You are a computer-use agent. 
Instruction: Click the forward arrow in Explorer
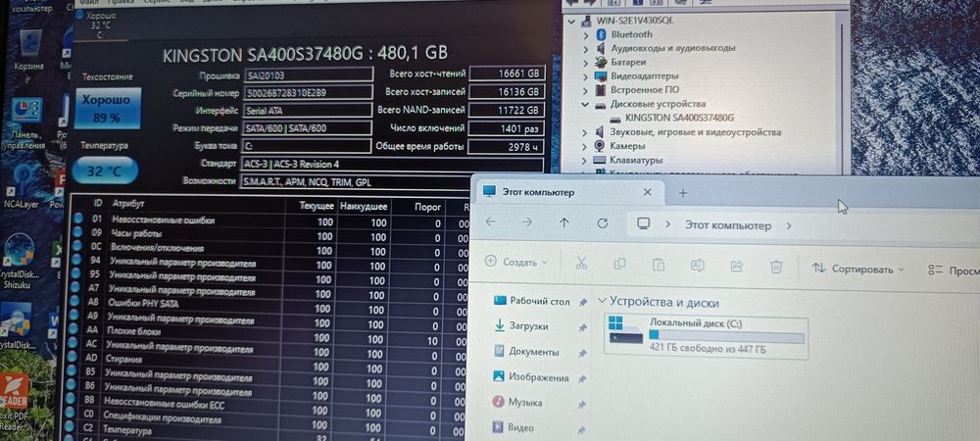[528, 222]
